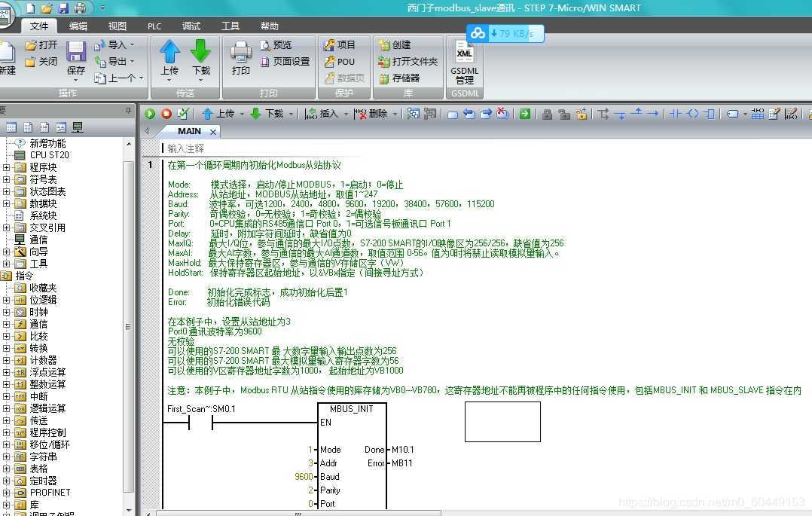Screen dimensions: 812x516
Task: Click the MBUS_INIT block title
Action: pos(352,409)
